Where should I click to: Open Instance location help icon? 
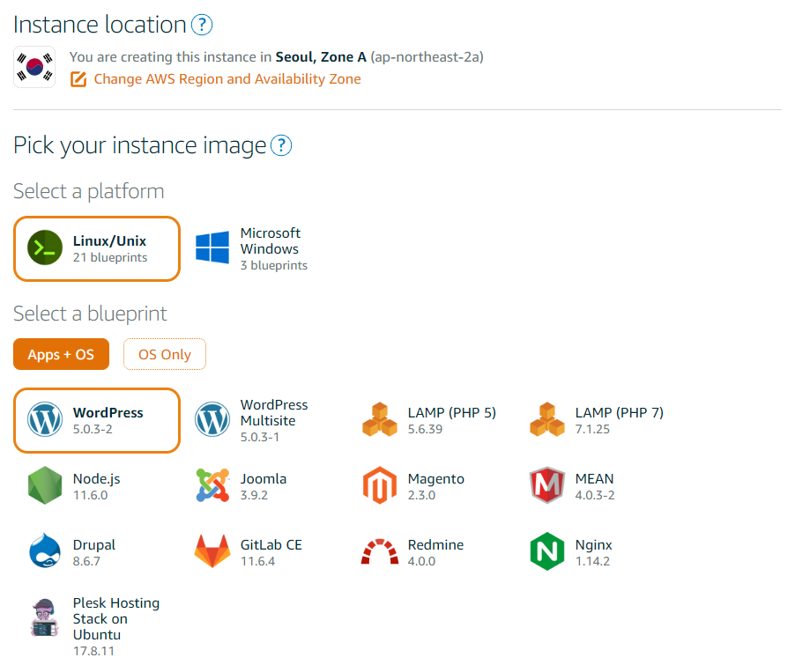click(x=202, y=25)
